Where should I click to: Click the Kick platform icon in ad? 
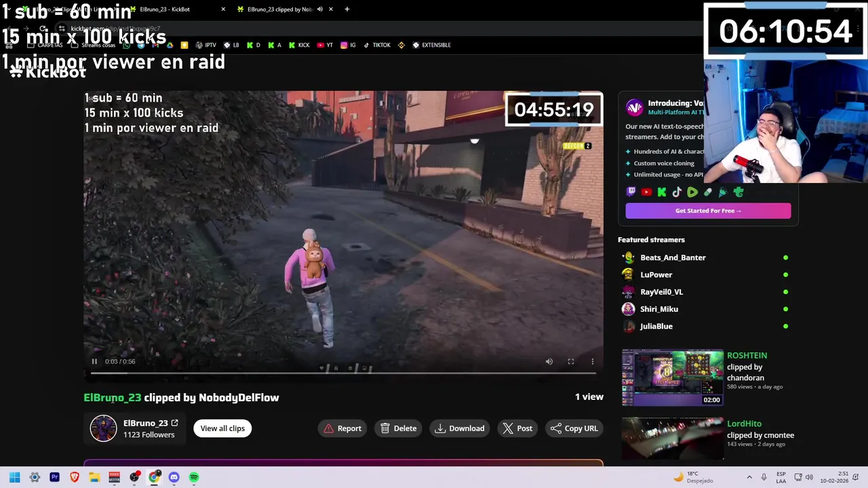point(662,192)
